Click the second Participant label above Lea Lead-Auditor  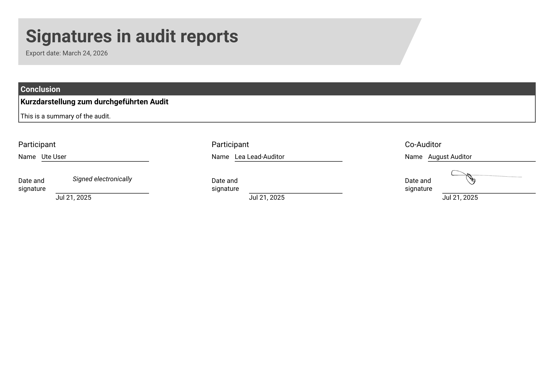tap(230, 144)
